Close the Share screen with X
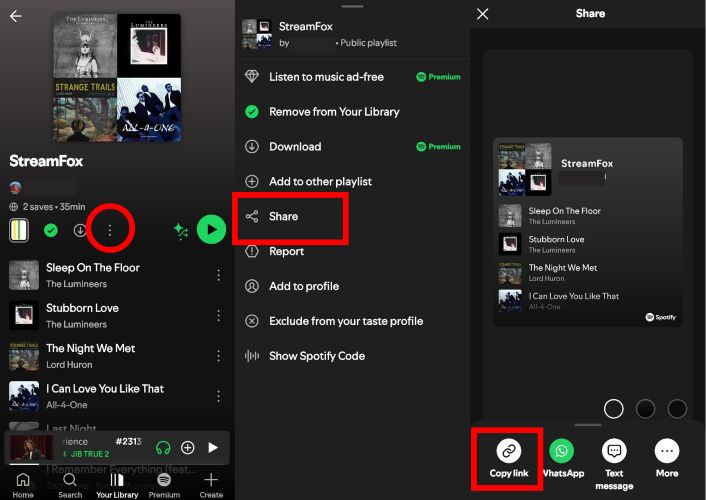706x500 pixels. click(x=483, y=14)
